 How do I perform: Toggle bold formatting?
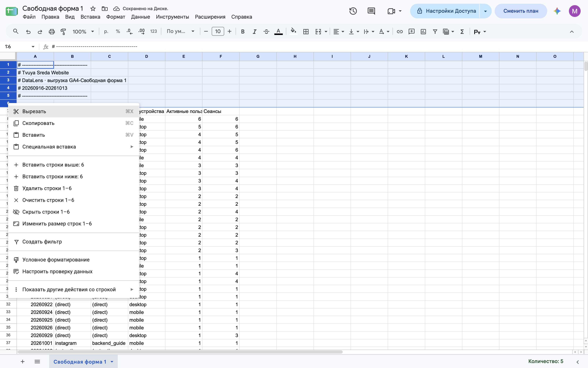point(243,32)
